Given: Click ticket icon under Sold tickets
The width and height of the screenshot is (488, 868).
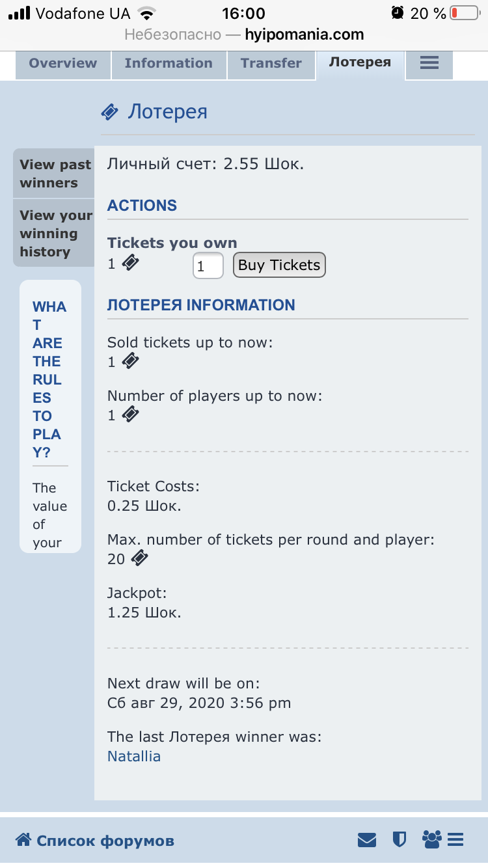Looking at the screenshot, I should (131, 361).
